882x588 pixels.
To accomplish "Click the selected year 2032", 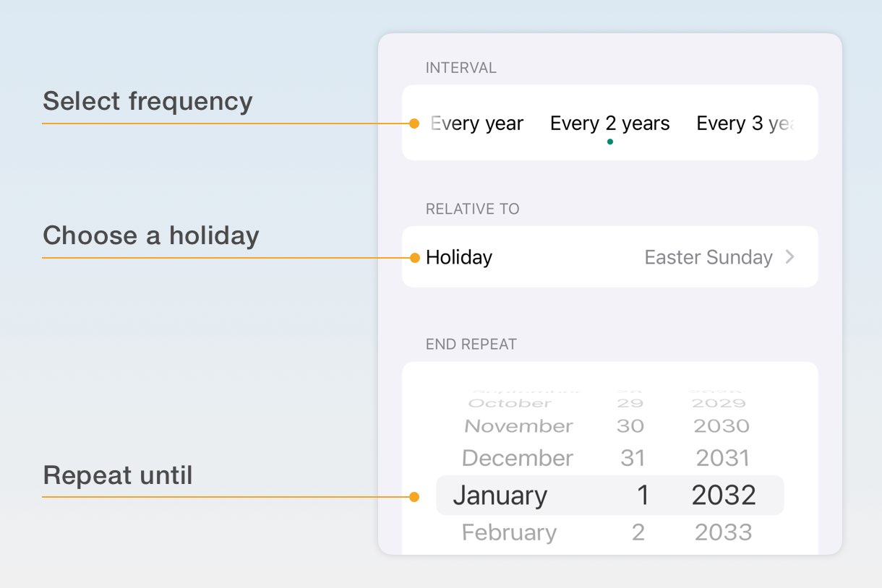I will [x=724, y=496].
